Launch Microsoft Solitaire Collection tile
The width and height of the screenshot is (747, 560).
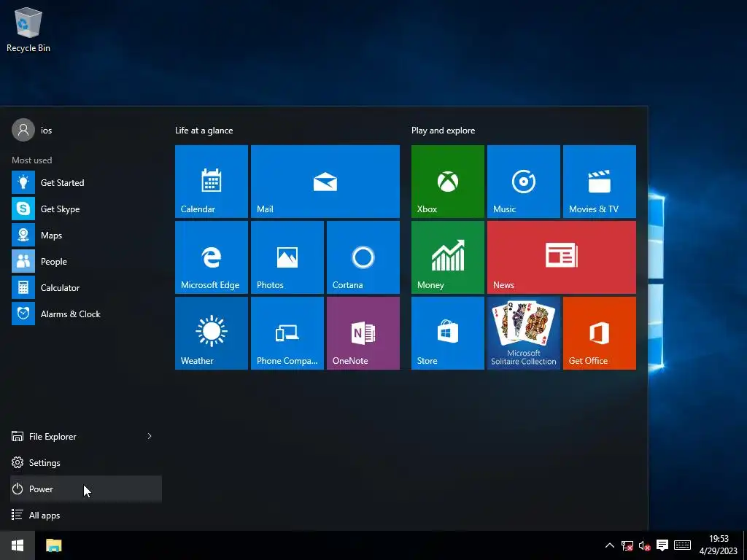pos(524,332)
